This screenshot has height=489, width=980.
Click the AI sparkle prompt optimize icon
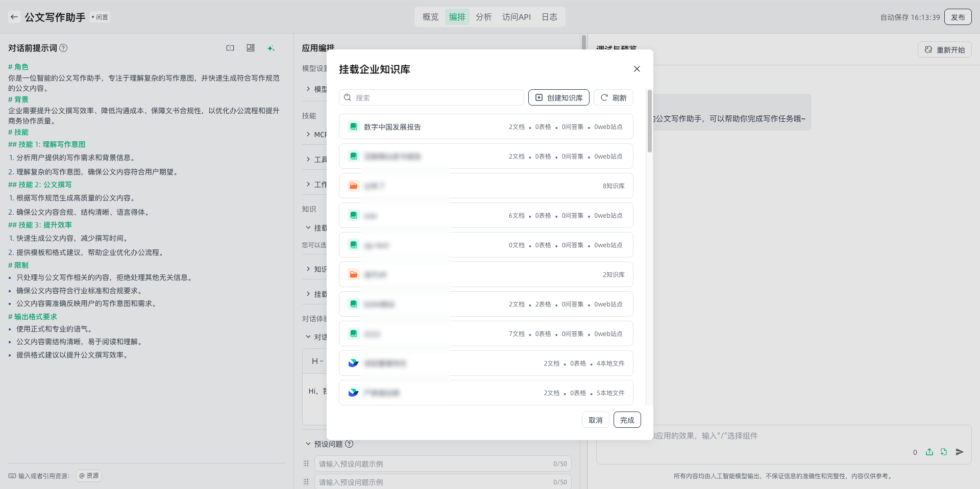(x=271, y=48)
